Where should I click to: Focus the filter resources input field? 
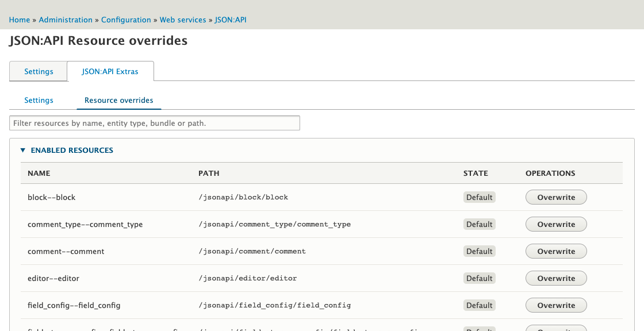pyautogui.click(x=155, y=123)
